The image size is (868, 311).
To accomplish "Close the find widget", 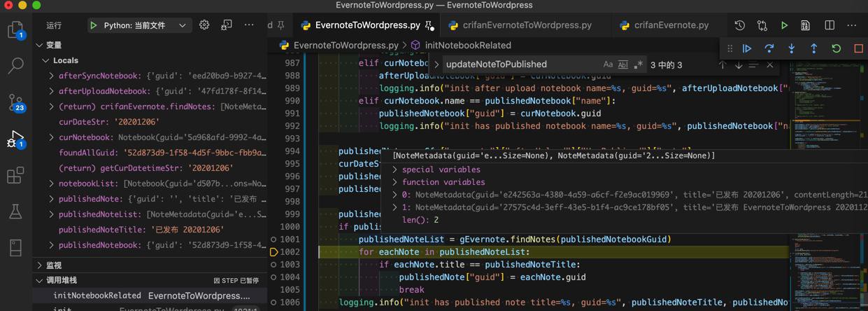I will 770,64.
